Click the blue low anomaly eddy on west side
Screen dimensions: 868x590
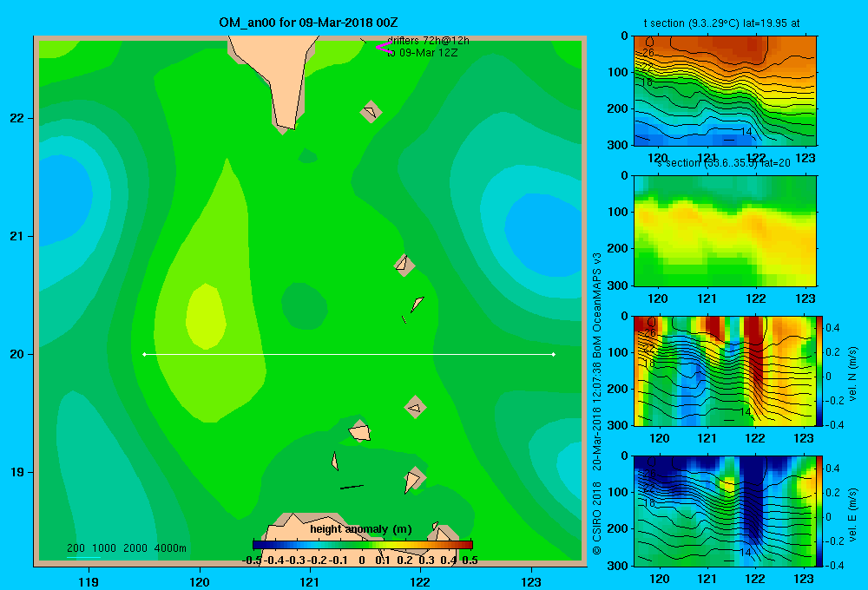click(x=63, y=200)
